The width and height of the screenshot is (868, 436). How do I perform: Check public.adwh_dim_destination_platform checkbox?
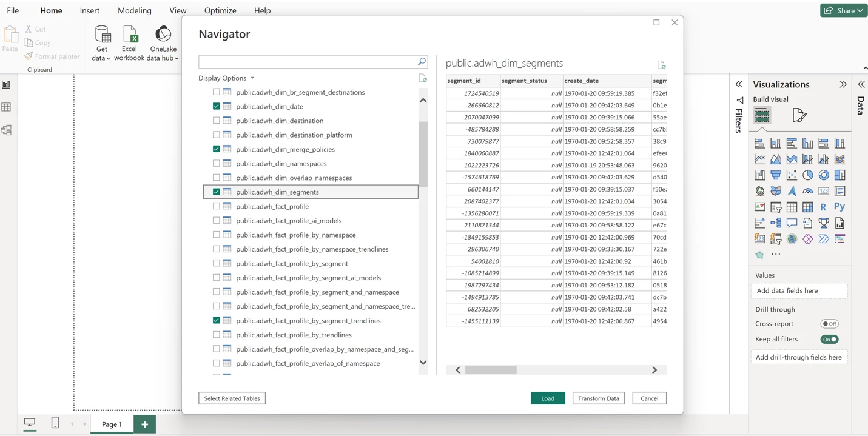[x=216, y=135]
